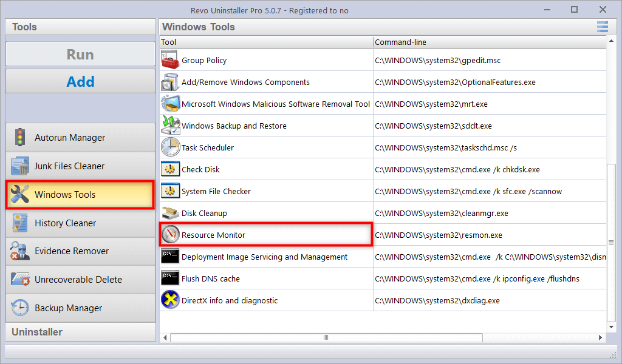
Task: Click the System File Checker icon
Action: (170, 191)
